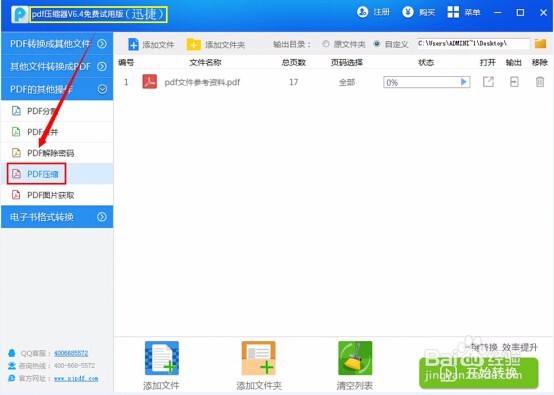
Task: Click the 0% progress bar in row 1
Action: [x=426, y=82]
